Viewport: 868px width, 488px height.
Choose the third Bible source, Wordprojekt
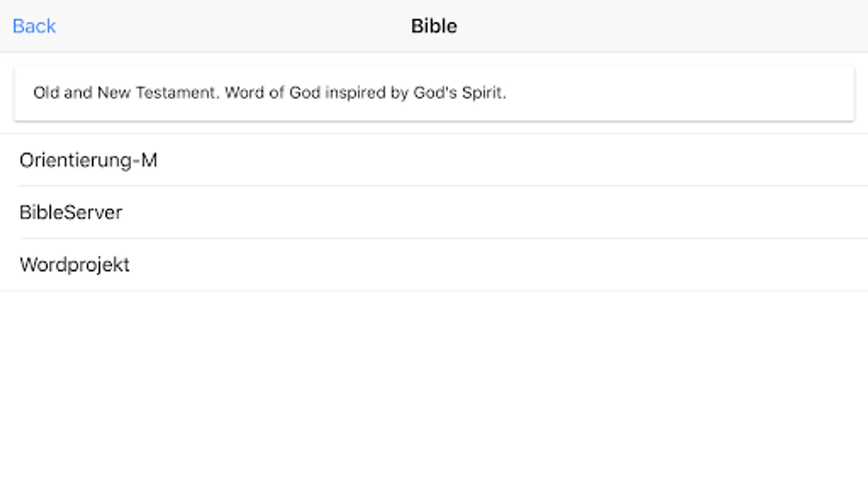click(x=434, y=265)
